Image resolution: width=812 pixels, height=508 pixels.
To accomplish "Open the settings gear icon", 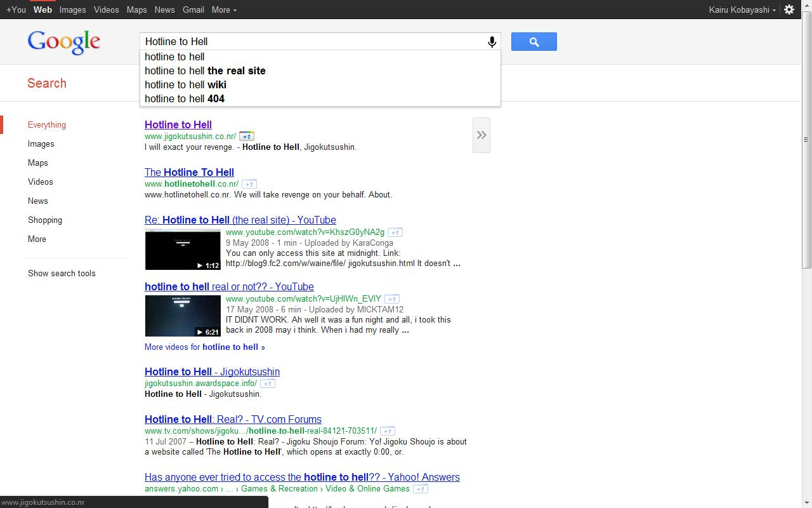I will coord(789,10).
